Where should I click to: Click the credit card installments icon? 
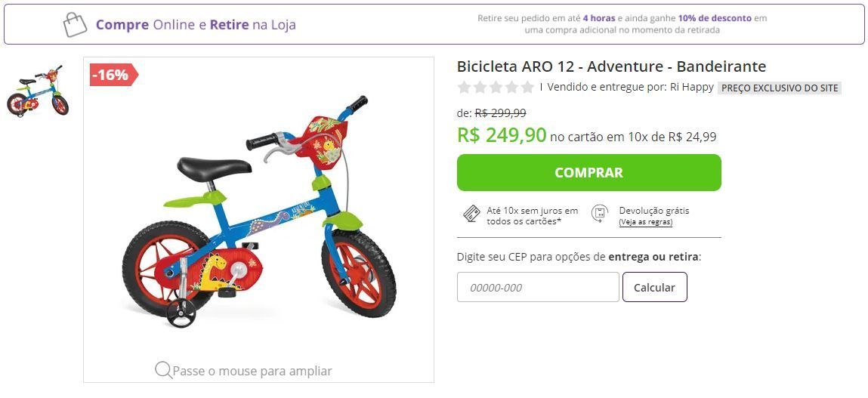[x=471, y=214]
